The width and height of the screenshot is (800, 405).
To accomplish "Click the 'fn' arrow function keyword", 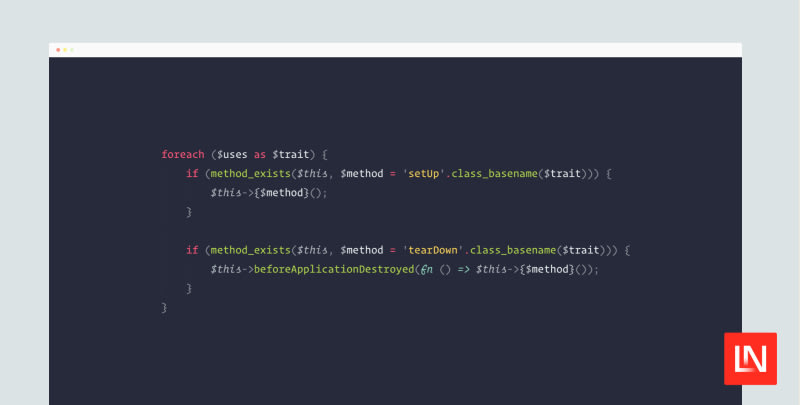I will (x=425, y=270).
